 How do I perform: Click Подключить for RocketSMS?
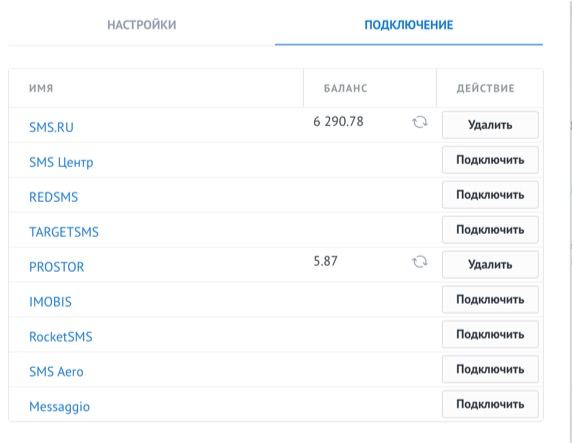pos(490,334)
